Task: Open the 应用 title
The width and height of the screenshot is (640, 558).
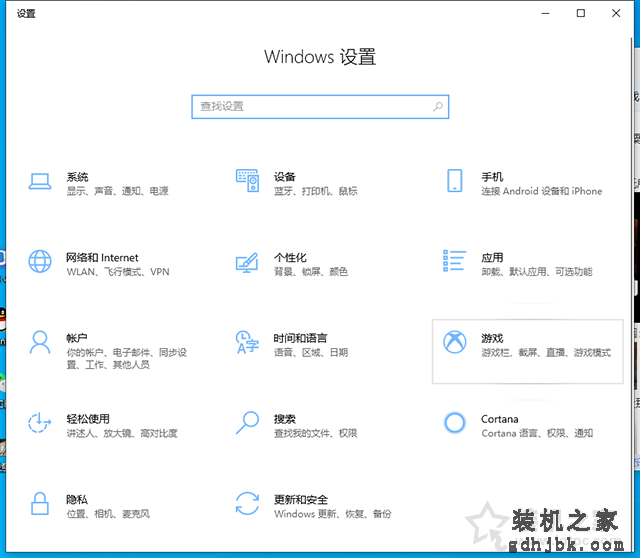Action: [x=492, y=258]
